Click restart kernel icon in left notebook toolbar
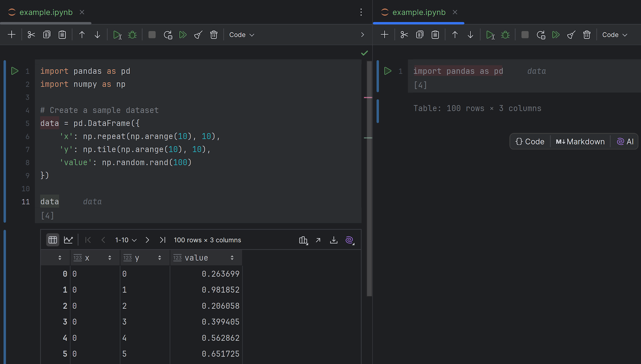Image resolution: width=641 pixels, height=364 pixels. (x=168, y=35)
